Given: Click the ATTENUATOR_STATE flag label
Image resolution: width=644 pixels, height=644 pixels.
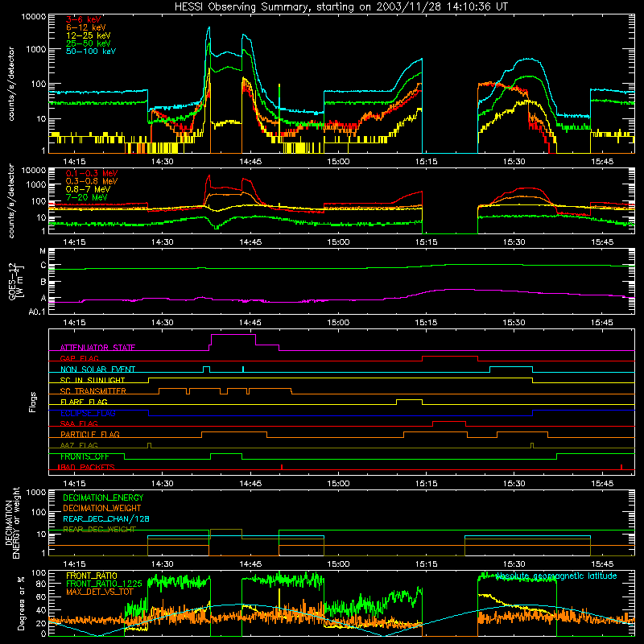Looking at the screenshot, I should tap(97, 348).
